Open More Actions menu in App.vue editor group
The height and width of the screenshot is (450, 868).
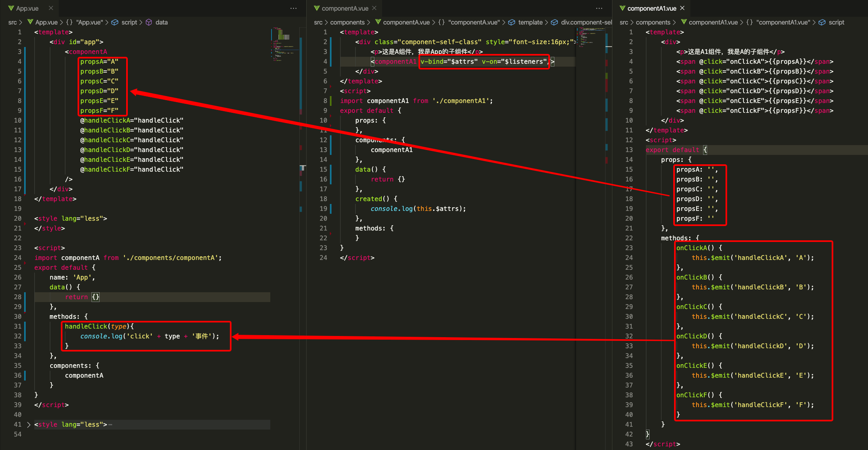[x=294, y=8]
